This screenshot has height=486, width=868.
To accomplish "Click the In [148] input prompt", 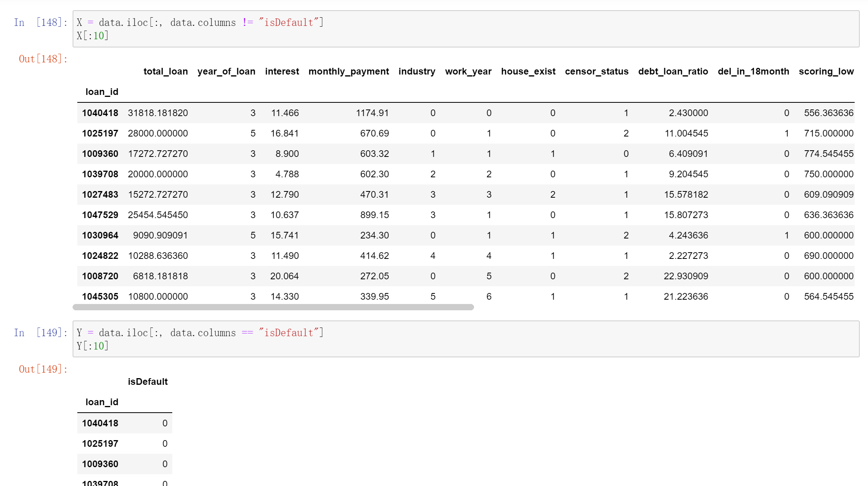I will click(41, 22).
